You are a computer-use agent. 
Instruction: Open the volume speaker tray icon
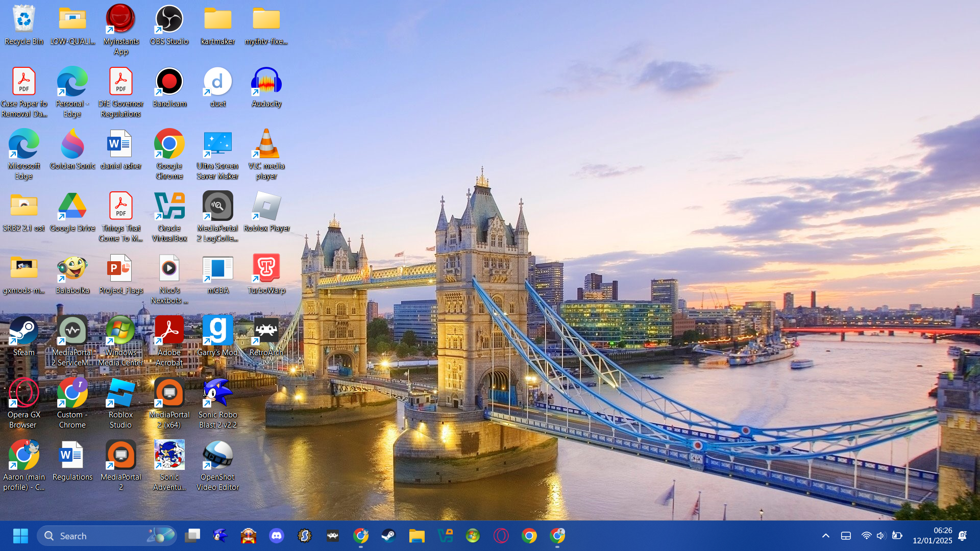coord(881,536)
